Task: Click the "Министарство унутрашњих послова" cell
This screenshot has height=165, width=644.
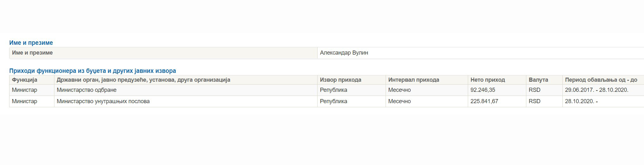Action: [103, 101]
